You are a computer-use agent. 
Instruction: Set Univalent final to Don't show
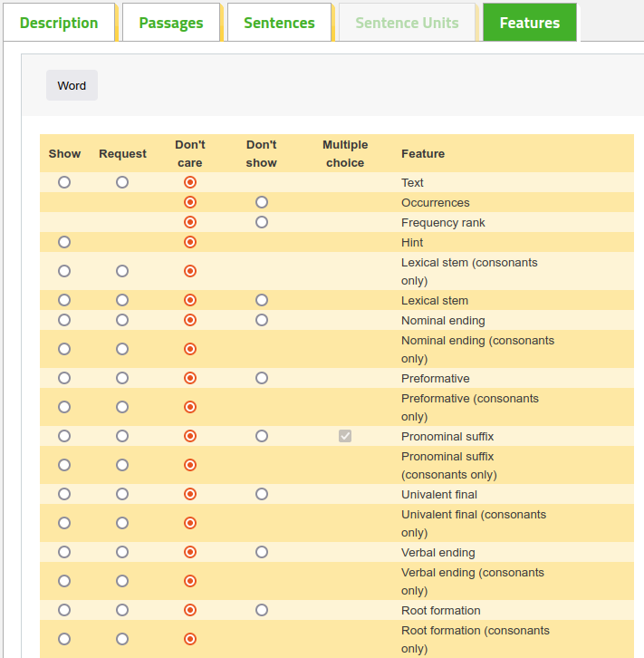pyautogui.click(x=262, y=494)
